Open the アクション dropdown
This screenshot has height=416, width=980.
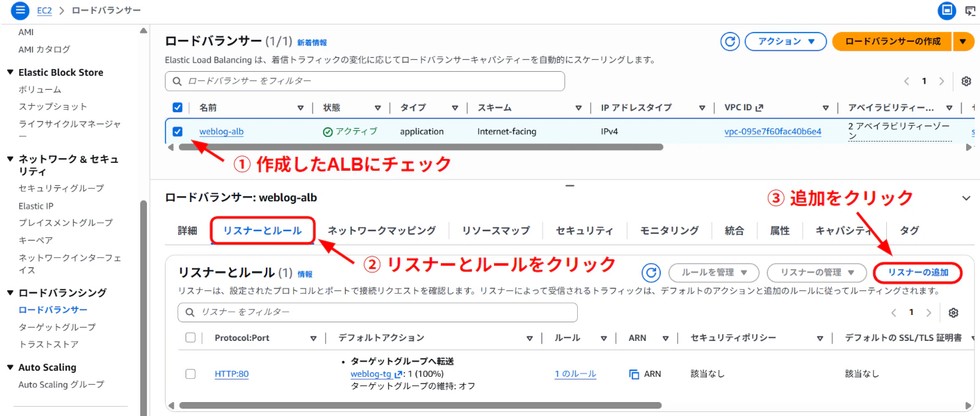click(786, 41)
